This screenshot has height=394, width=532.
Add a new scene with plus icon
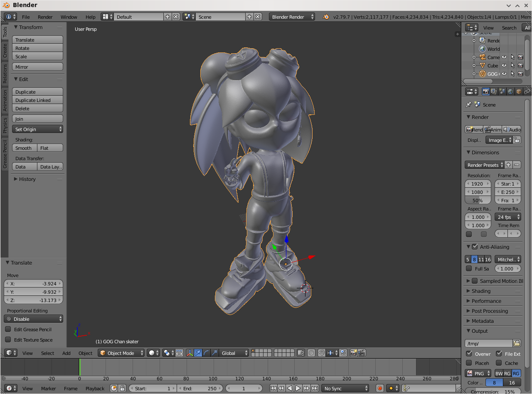click(249, 17)
